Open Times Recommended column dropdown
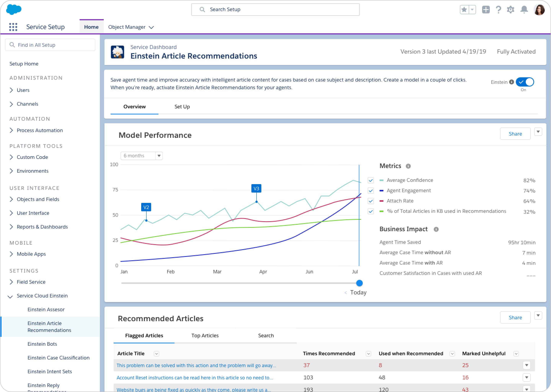The image size is (551, 392). pos(368,354)
